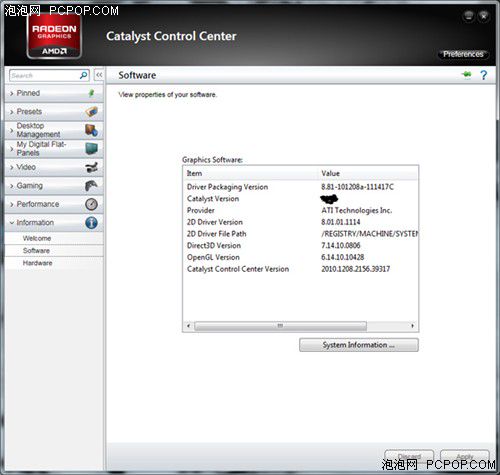Click the blue Information icon
This screenshot has height=475, width=500.
point(91,222)
